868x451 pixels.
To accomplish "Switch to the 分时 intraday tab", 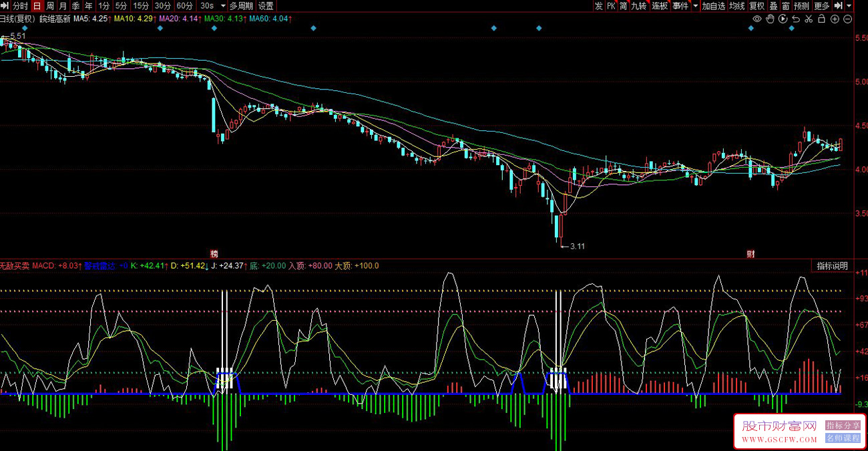I will (20, 5).
